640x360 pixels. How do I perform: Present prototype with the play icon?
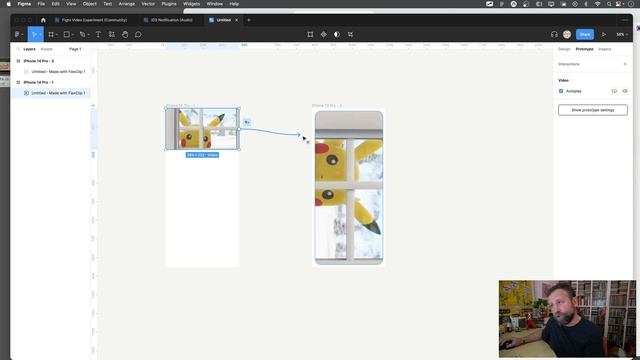click(604, 35)
